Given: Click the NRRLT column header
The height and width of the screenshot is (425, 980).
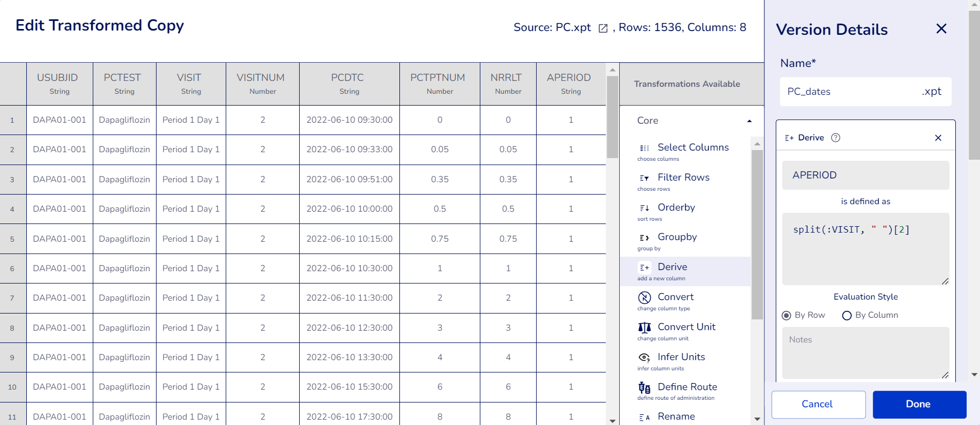Looking at the screenshot, I should pos(508,84).
